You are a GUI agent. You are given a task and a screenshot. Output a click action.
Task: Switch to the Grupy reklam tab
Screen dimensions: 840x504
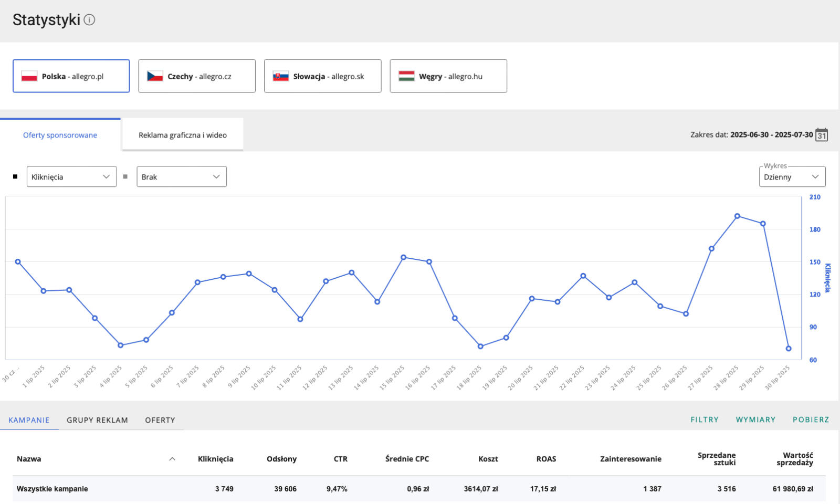point(97,420)
